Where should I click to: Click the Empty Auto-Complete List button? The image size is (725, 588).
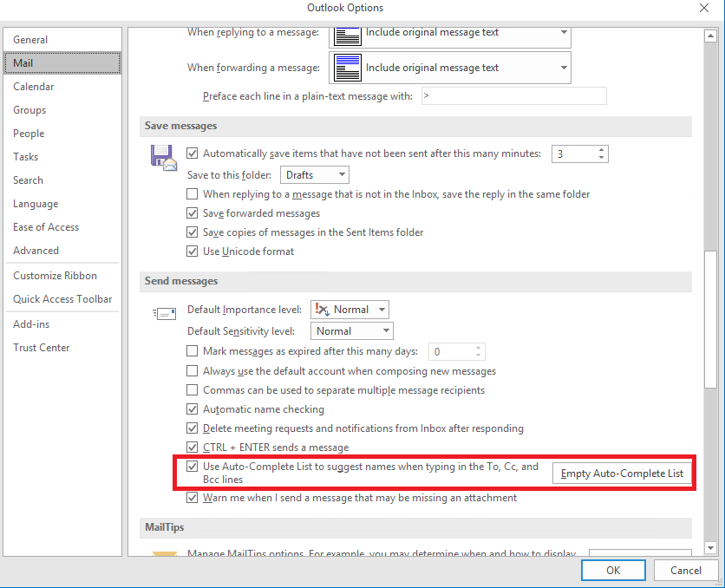pyautogui.click(x=622, y=474)
